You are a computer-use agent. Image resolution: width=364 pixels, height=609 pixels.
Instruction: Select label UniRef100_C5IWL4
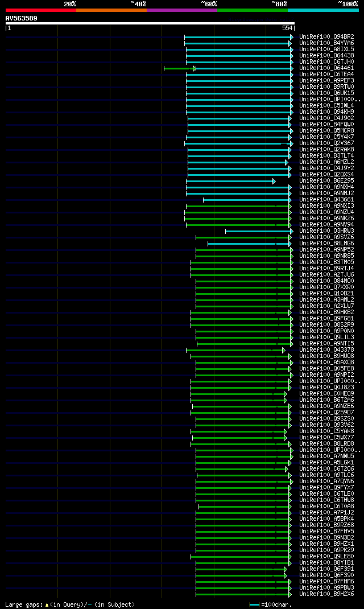(326, 106)
